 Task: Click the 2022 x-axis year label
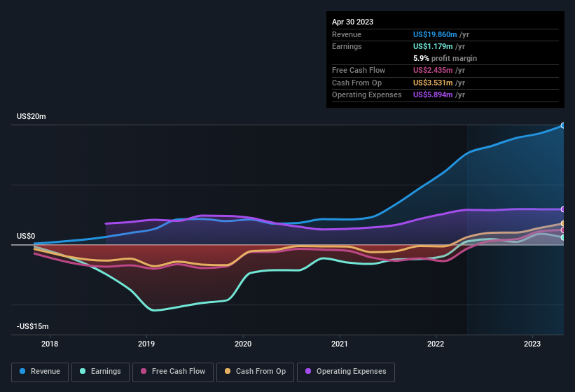[x=436, y=344]
